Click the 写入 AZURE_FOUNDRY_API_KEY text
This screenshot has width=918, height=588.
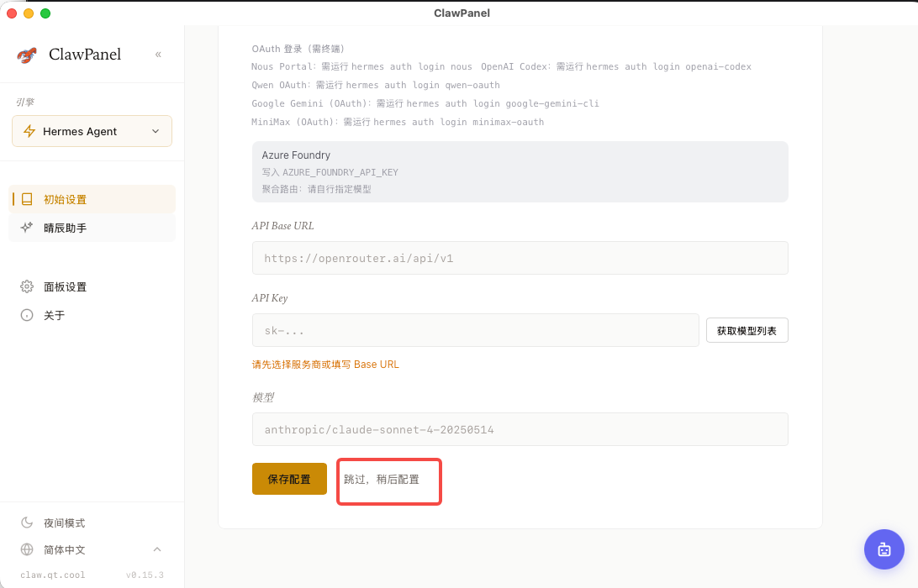point(330,172)
